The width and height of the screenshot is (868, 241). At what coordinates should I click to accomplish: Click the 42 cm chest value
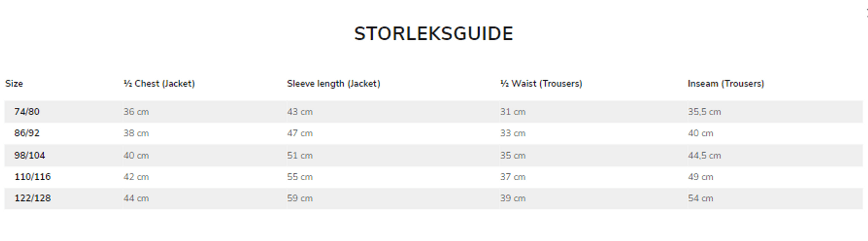136,177
